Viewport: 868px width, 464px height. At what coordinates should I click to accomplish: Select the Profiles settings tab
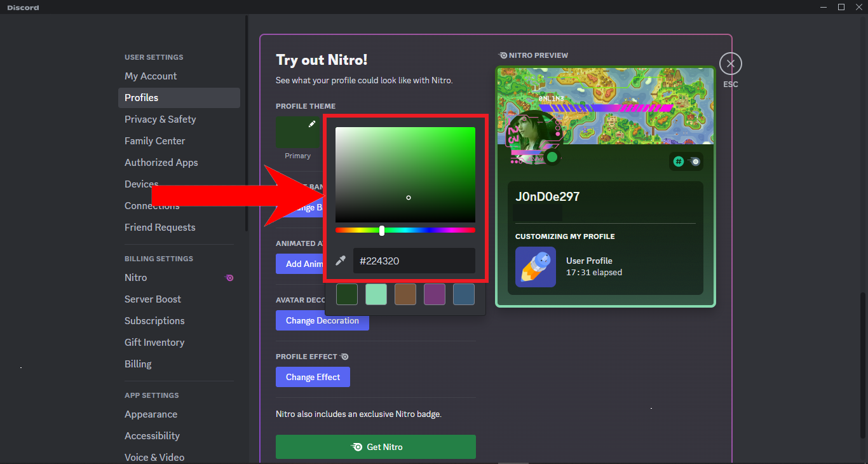click(179, 98)
